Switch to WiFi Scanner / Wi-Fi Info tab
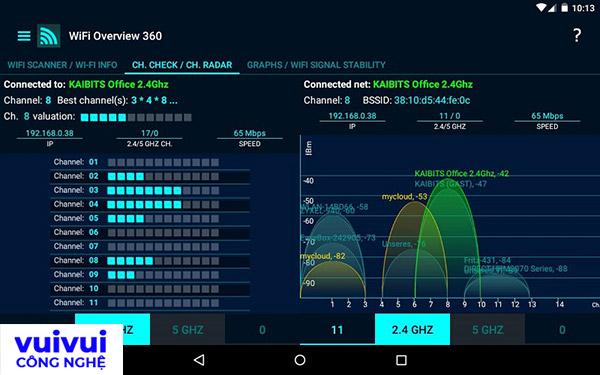Screen dimensions: 600x375 [x=62, y=65]
